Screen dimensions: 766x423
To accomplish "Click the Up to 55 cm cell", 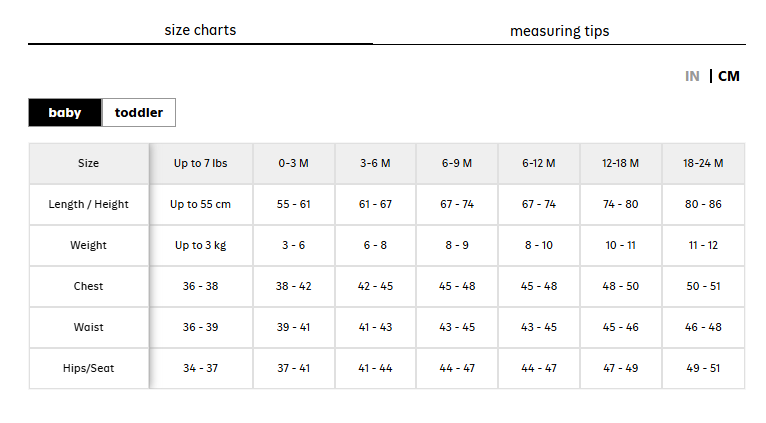I will coord(200,204).
